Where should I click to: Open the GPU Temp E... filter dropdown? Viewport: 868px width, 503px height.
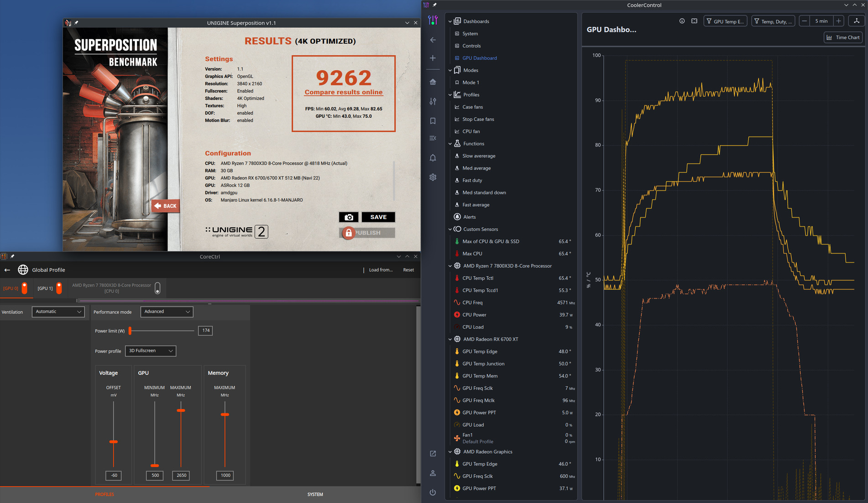[x=725, y=21]
